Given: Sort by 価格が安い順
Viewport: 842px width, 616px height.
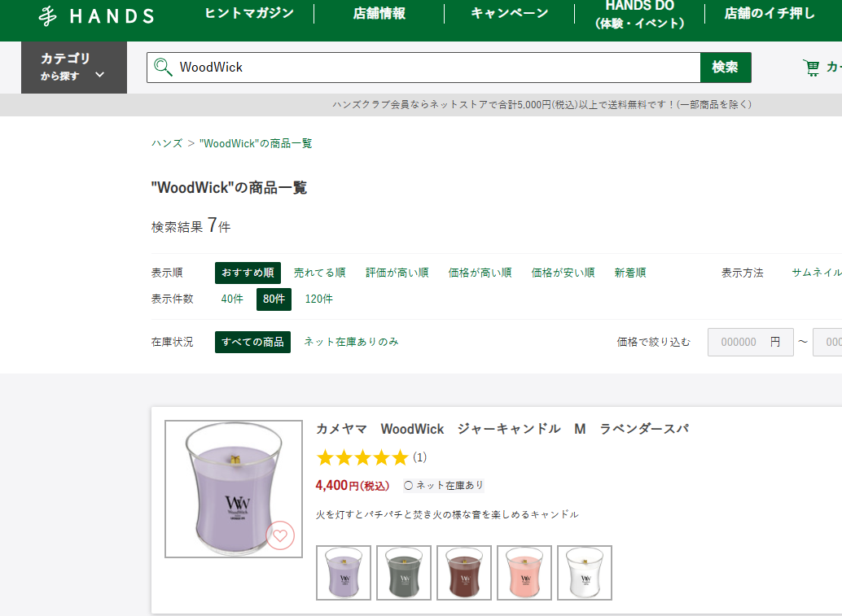Looking at the screenshot, I should click(x=564, y=273).
